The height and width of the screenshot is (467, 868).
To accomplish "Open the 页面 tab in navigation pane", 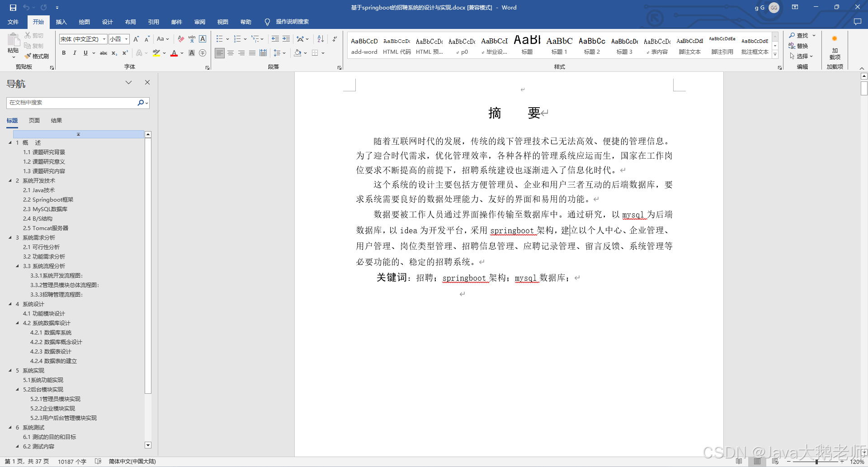I will pos(34,120).
